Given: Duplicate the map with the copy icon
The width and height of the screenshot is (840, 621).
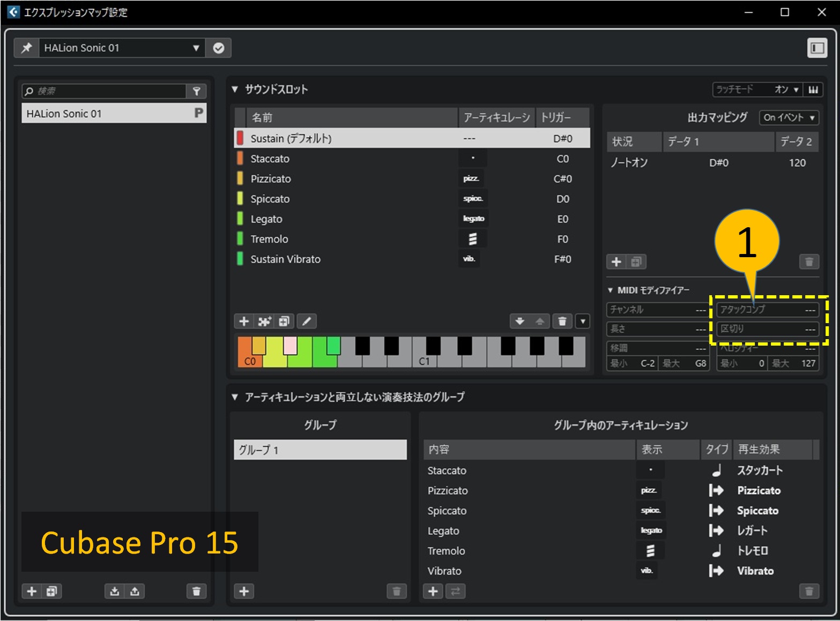Looking at the screenshot, I should (51, 591).
